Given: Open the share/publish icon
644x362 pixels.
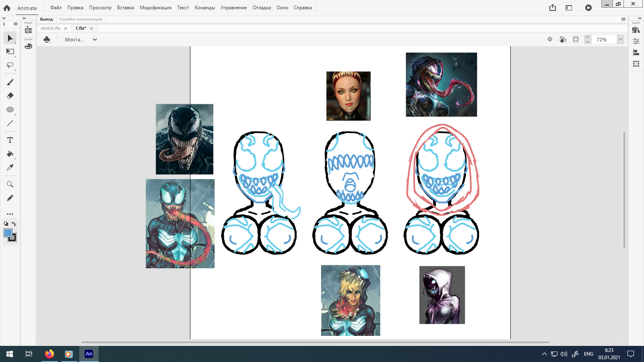Looking at the screenshot, I should coord(553,8).
